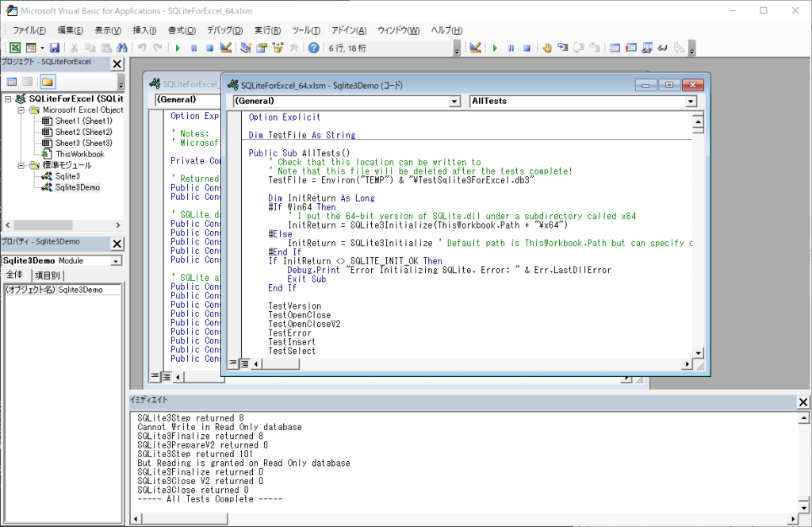This screenshot has width=812, height=527.
Task: Open the ツール(T) menu
Action: 306,30
